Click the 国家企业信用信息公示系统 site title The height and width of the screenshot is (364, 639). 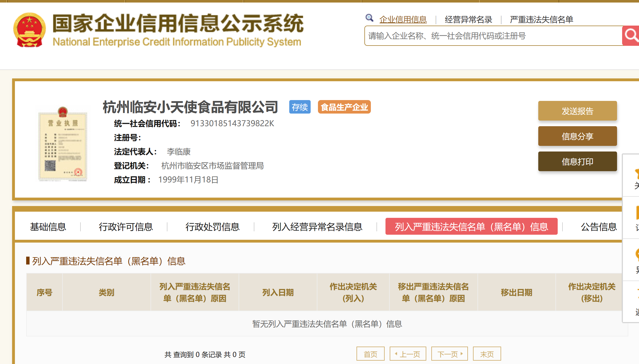tap(178, 24)
